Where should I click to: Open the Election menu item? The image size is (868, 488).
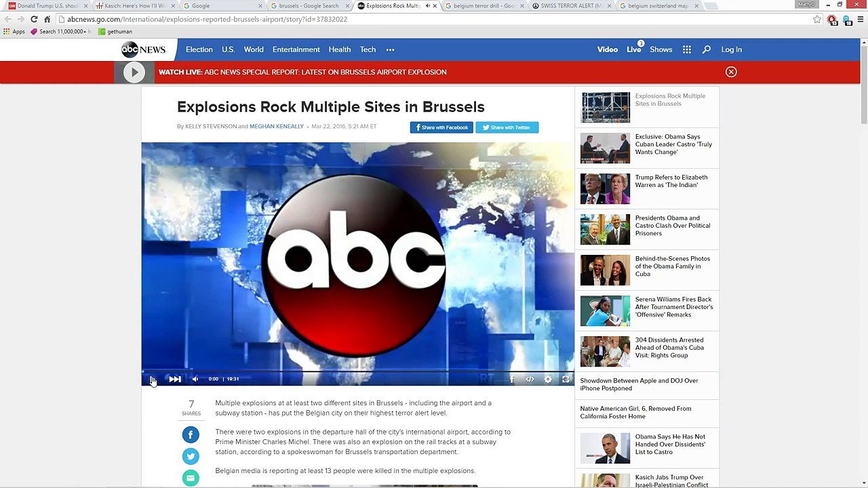click(x=199, y=49)
